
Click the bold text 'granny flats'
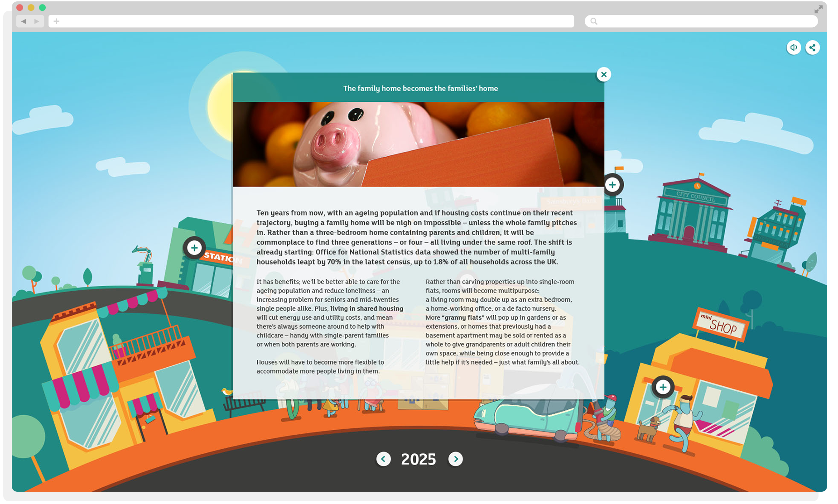tap(463, 317)
